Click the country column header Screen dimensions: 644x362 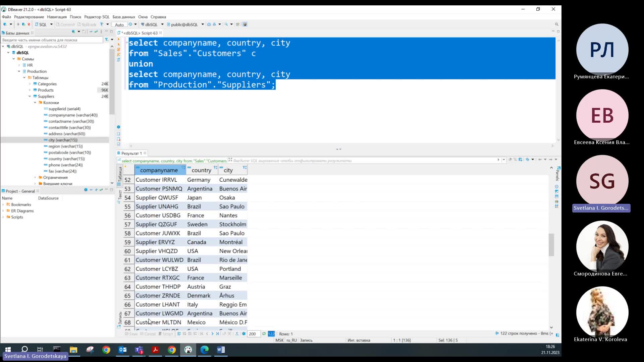point(202,170)
